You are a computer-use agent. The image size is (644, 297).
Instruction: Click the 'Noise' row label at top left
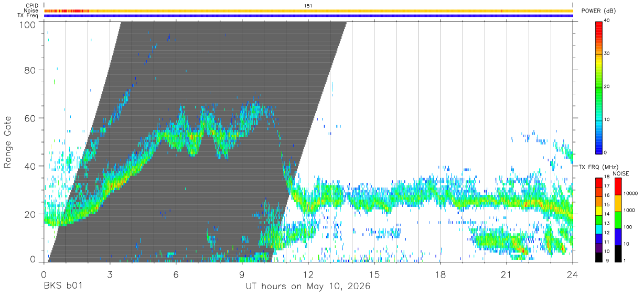tap(31, 10)
